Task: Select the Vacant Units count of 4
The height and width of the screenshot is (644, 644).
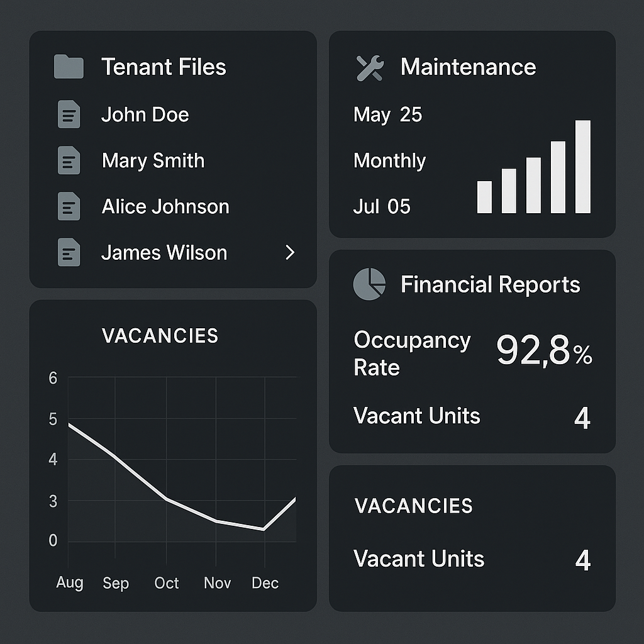Action: pyautogui.click(x=582, y=418)
